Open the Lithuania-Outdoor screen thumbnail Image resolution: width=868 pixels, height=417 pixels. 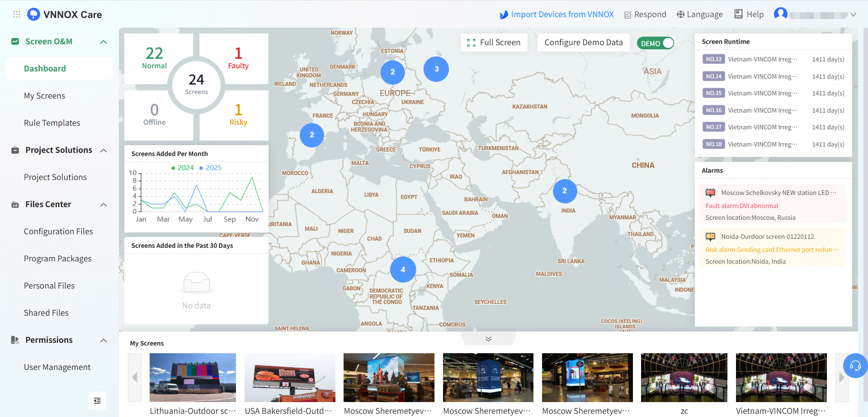point(193,378)
